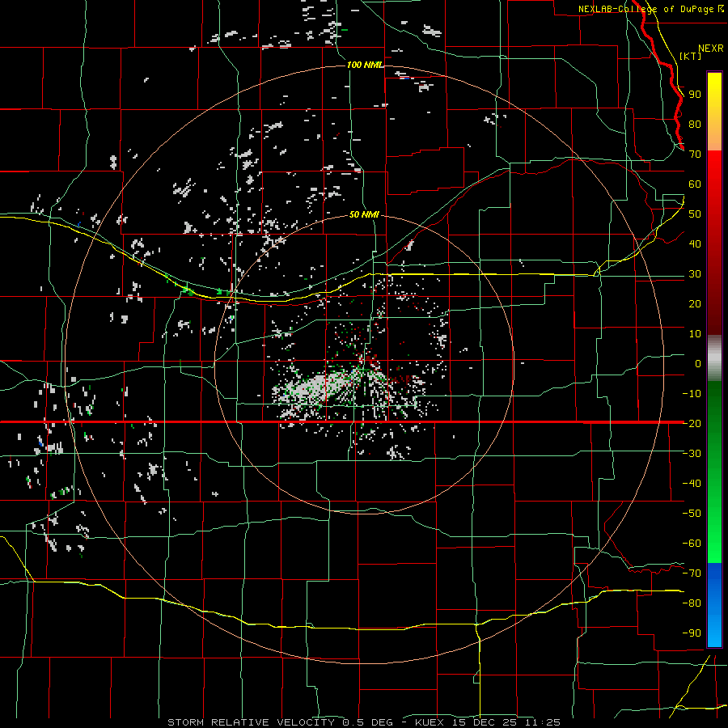Click the positive 70 knots legend value

point(695,154)
